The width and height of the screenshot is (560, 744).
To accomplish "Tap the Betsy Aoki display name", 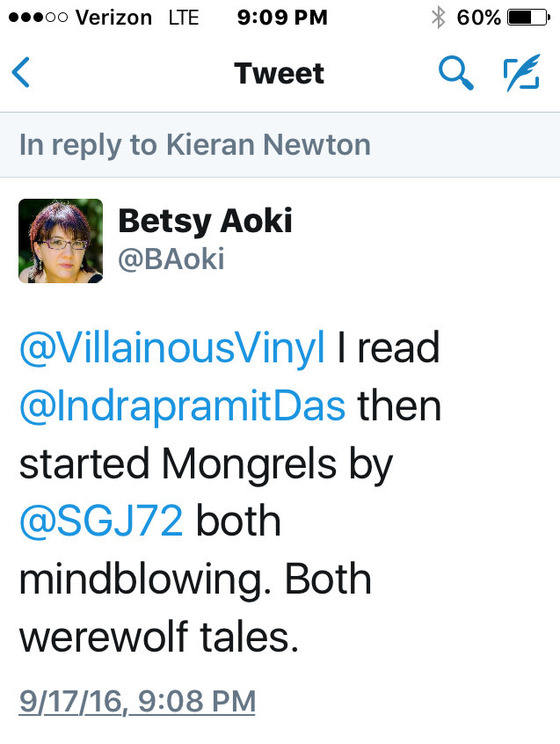I will click(x=205, y=221).
